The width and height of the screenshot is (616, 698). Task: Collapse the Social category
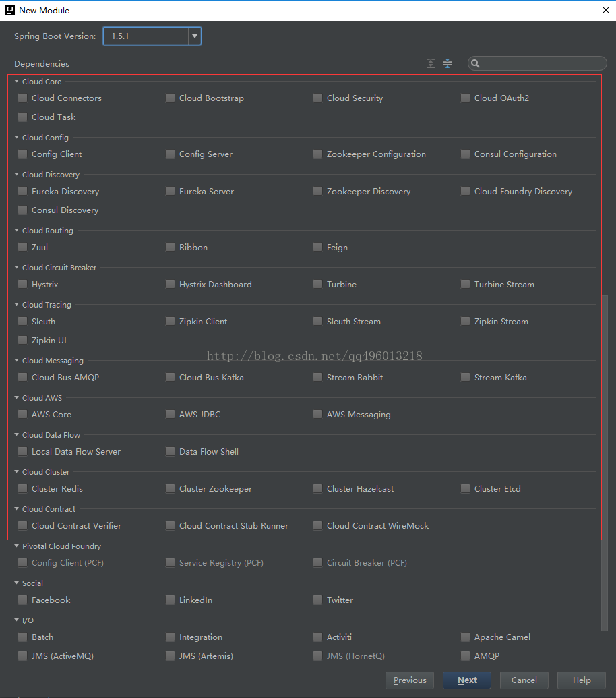pyautogui.click(x=16, y=583)
